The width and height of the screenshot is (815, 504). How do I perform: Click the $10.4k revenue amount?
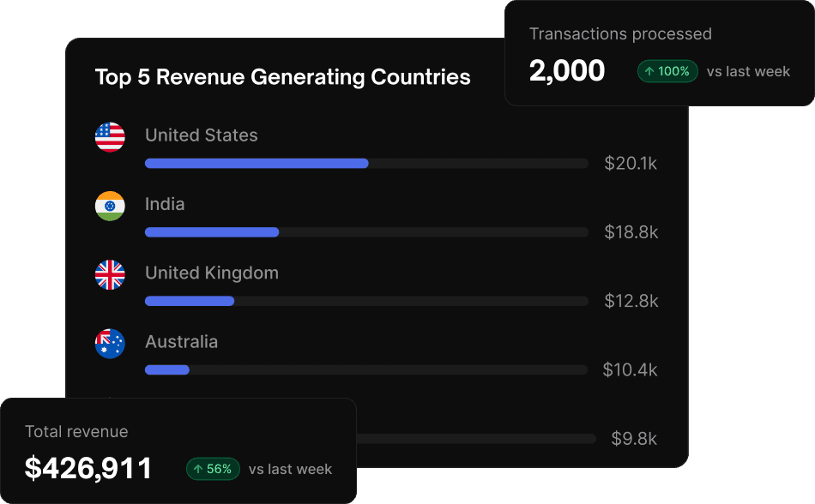(630, 370)
